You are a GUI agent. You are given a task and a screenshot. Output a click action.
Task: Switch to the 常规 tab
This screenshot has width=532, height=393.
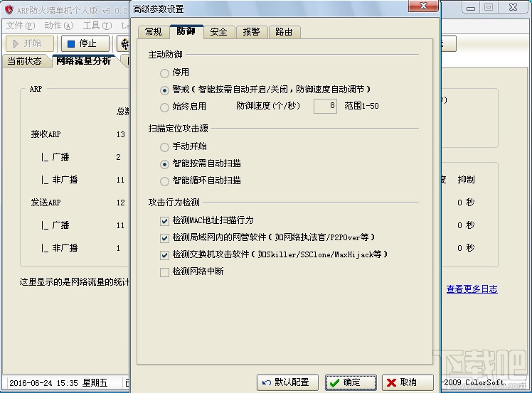tap(154, 32)
